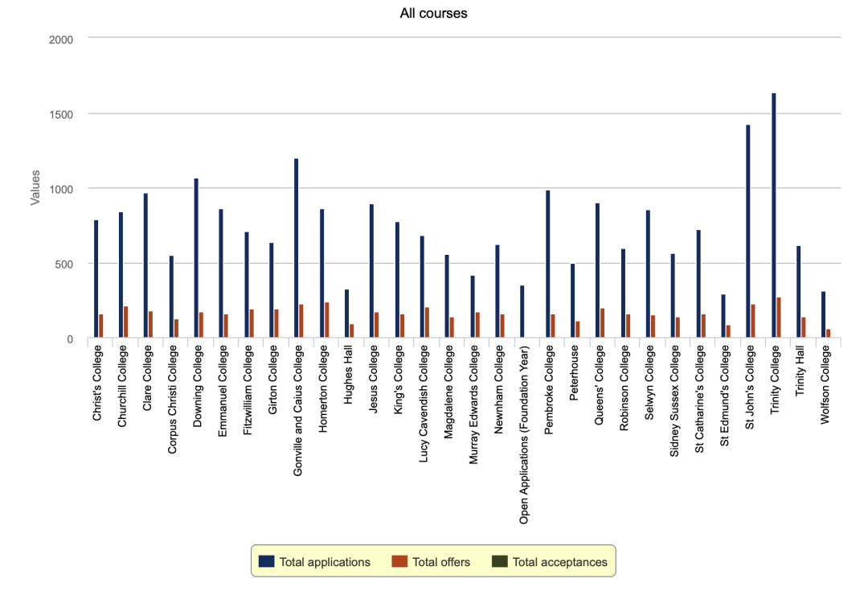Viewport: 868px width, 591px height.
Task: Toggle the Total applications legend label
Action: pos(325,562)
